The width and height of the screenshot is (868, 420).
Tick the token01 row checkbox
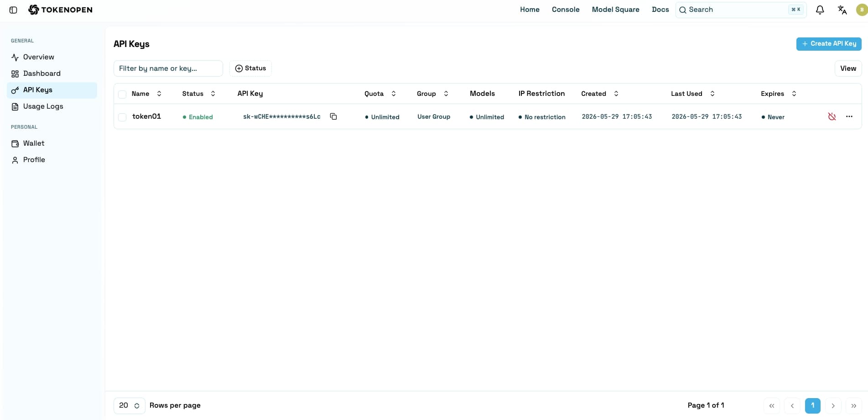(x=122, y=117)
